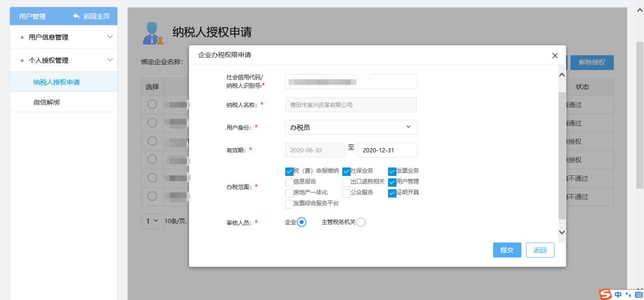Click the dialog scrollbar up arrow
This screenshot has width=644, height=300.
[562, 75]
